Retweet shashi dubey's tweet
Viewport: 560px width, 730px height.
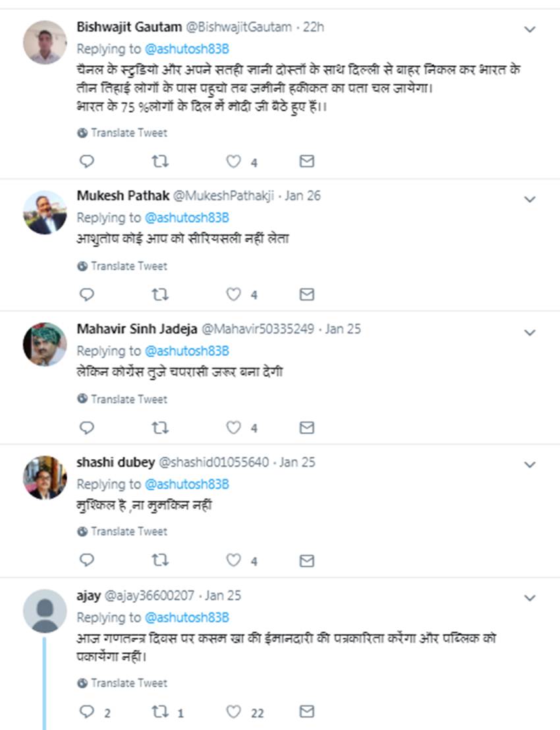[x=160, y=561]
